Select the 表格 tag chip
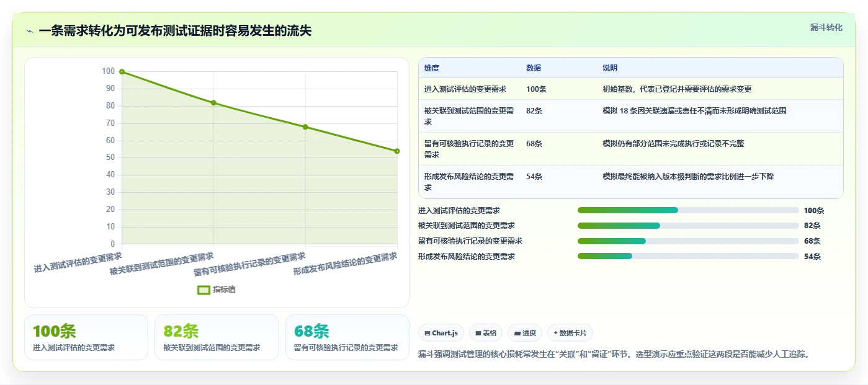Screen dimensions: 868x385 point(485,333)
